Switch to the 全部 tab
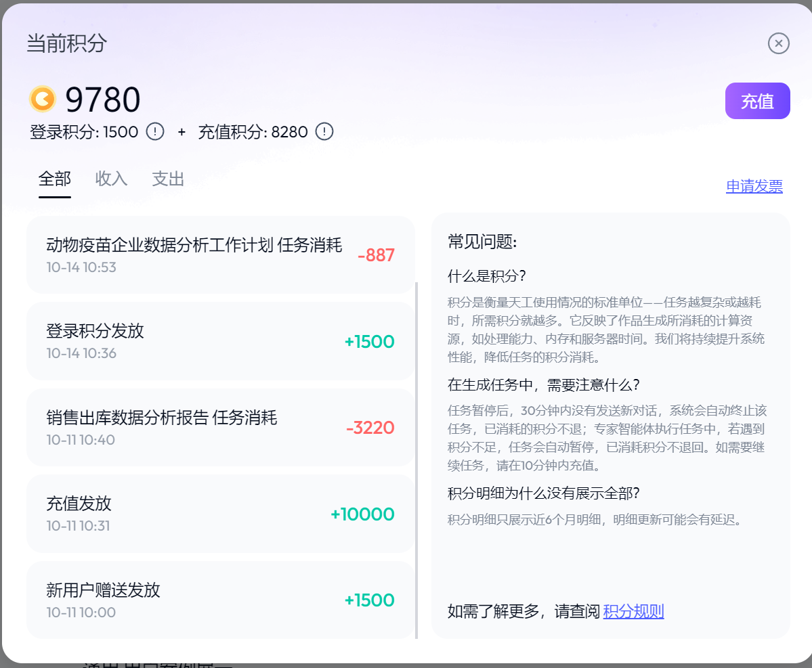 click(55, 179)
